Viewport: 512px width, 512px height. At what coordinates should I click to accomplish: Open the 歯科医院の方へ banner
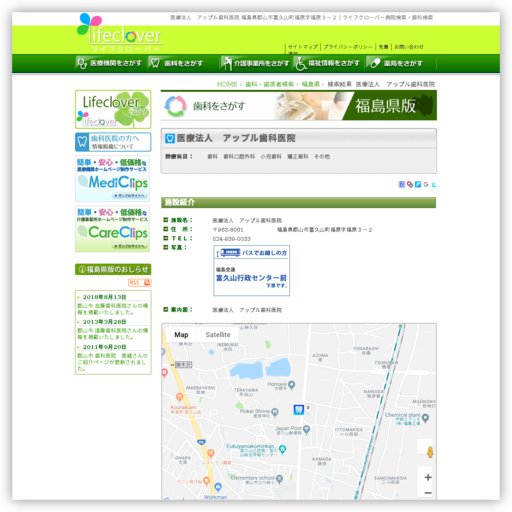(x=113, y=142)
